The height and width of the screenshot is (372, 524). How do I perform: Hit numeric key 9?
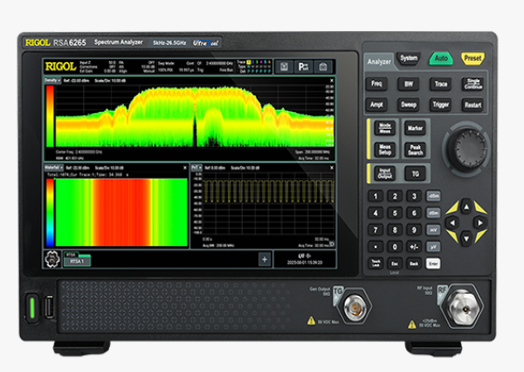click(x=414, y=230)
